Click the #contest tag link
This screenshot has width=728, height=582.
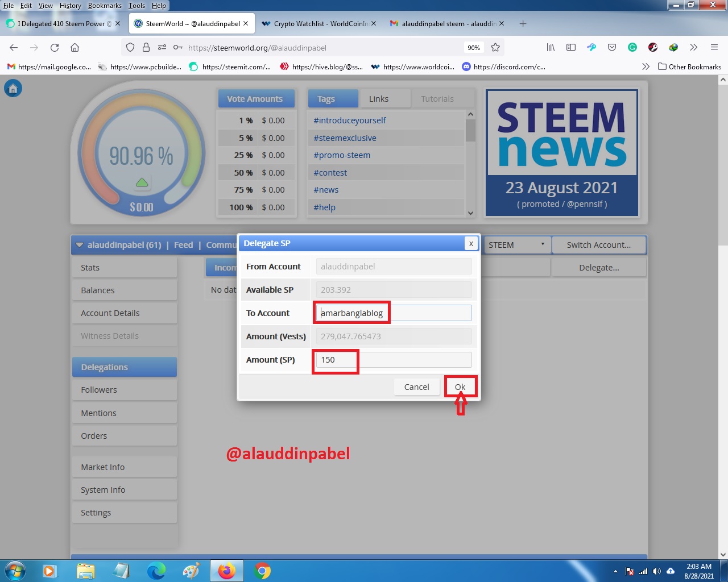click(x=330, y=173)
